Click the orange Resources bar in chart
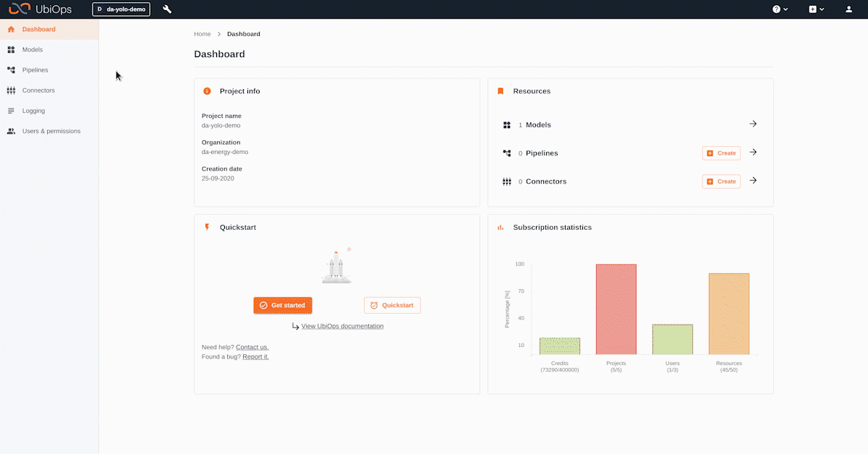This screenshot has height=454, width=868. tap(729, 314)
